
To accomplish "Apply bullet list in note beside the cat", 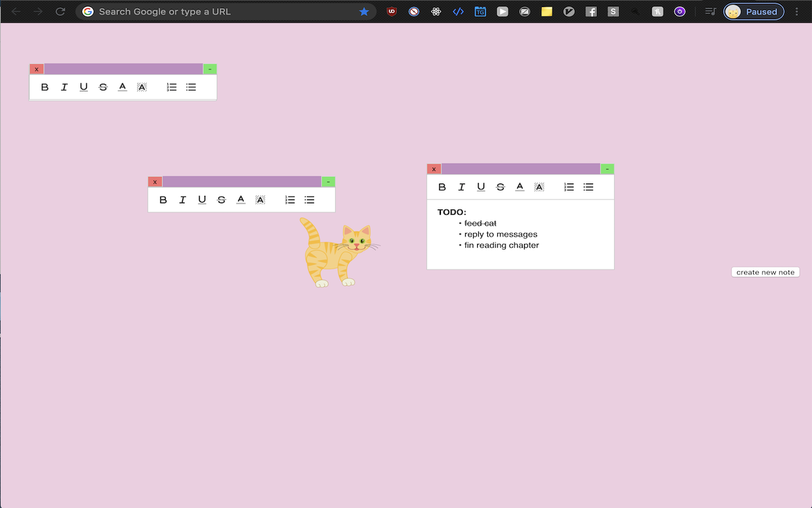I will tap(310, 199).
